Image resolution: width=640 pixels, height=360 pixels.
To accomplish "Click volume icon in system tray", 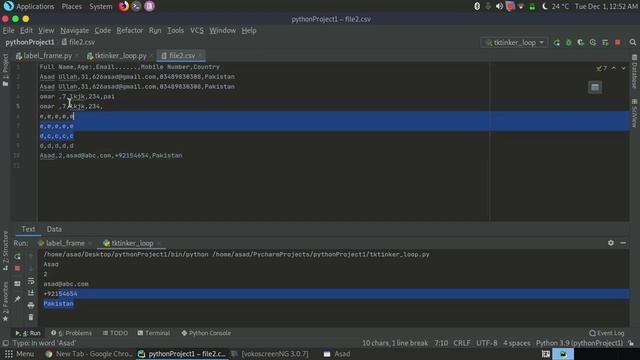I will click(x=499, y=7).
